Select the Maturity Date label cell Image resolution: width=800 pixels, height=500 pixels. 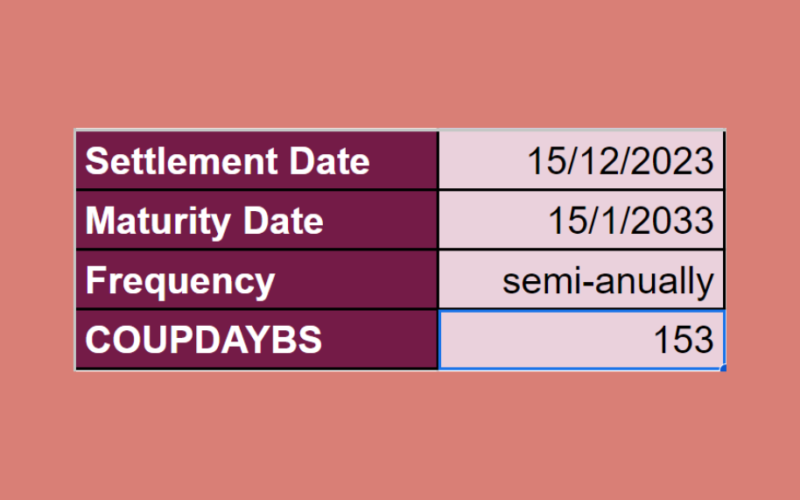click(x=256, y=221)
